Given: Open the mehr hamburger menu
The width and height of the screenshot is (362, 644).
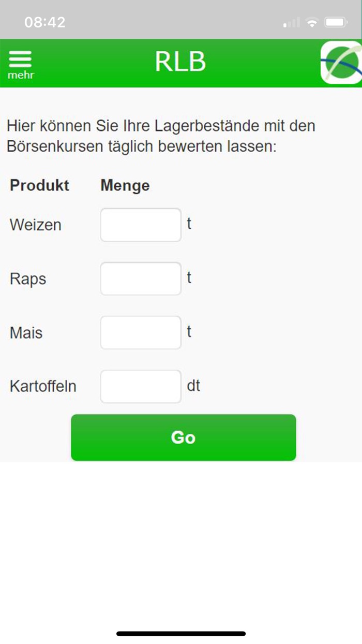Looking at the screenshot, I should pyautogui.click(x=21, y=64).
